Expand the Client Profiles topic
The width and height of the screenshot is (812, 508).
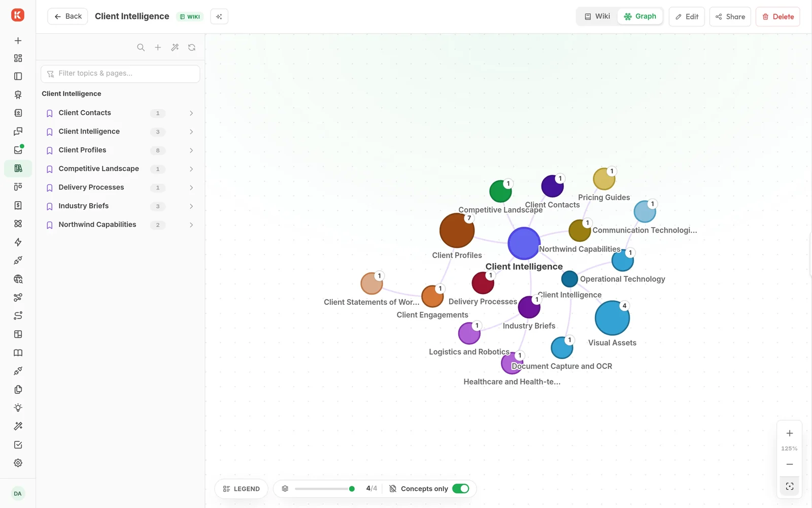pyautogui.click(x=191, y=150)
